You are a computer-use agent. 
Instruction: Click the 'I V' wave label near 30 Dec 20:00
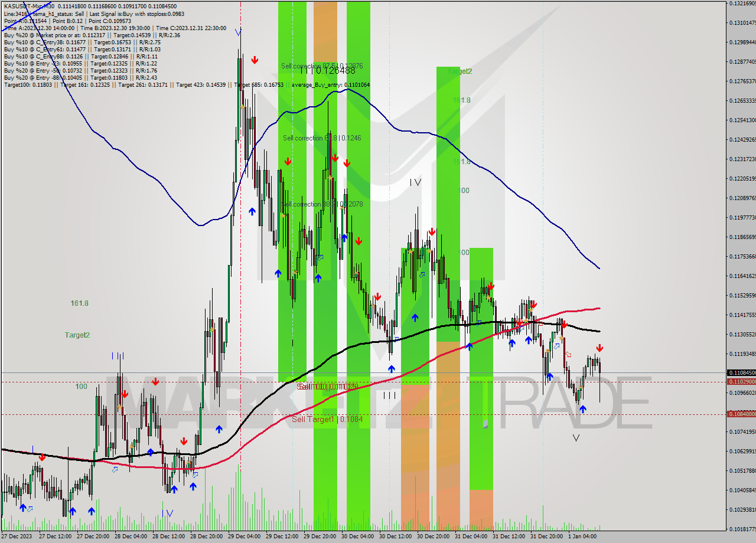415,182
